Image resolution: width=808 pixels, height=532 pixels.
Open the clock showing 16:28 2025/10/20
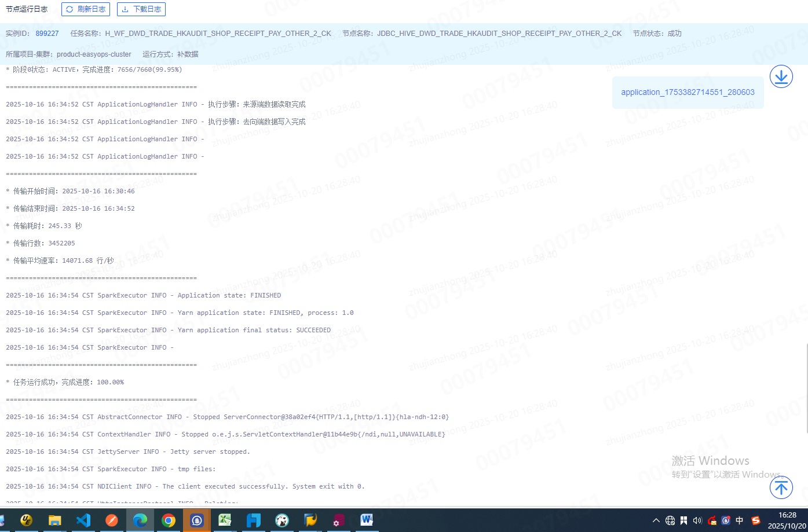[787, 520]
